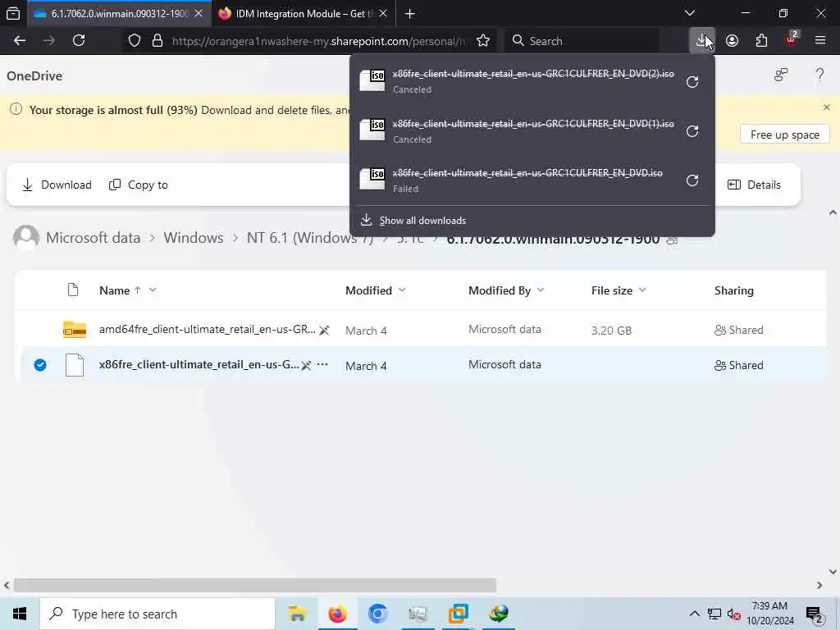
Task: Open File size column dropdown
Action: 641,290
